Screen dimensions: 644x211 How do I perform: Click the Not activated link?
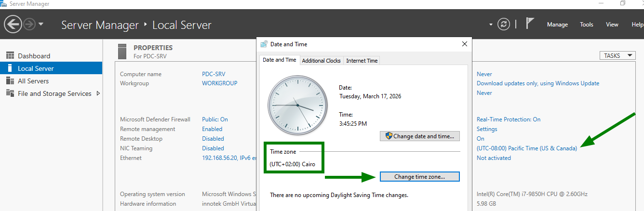coord(494,158)
